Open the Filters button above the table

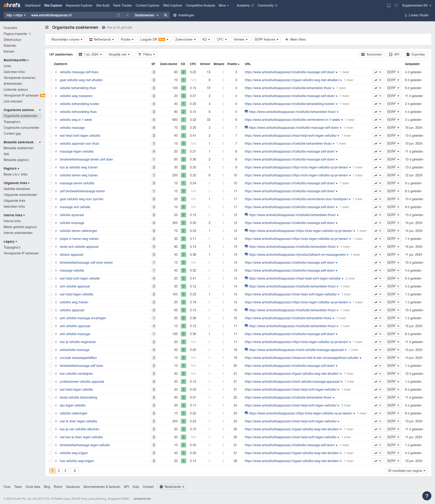pyautogui.click(x=147, y=54)
